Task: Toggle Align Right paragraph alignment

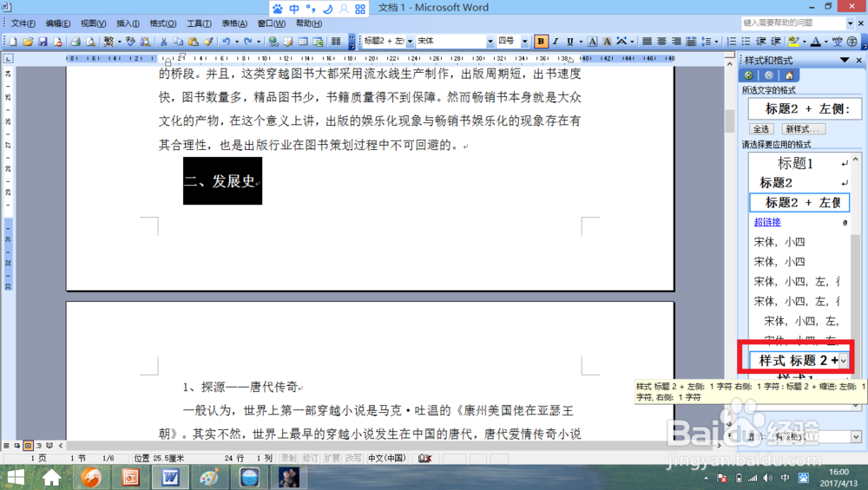Action: point(676,42)
